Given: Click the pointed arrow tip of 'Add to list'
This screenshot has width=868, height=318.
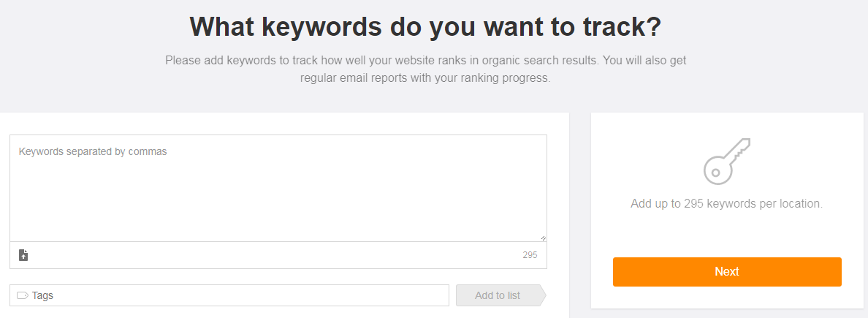Looking at the screenshot, I should (x=541, y=295).
